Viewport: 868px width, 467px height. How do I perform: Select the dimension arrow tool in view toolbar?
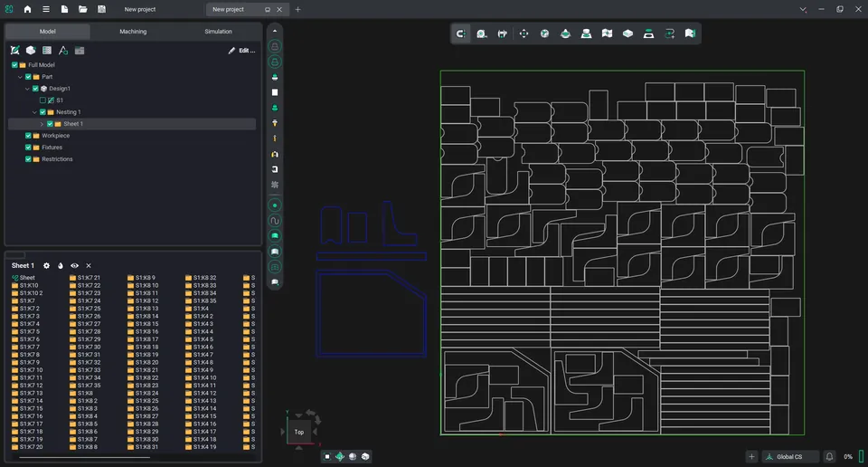502,33
